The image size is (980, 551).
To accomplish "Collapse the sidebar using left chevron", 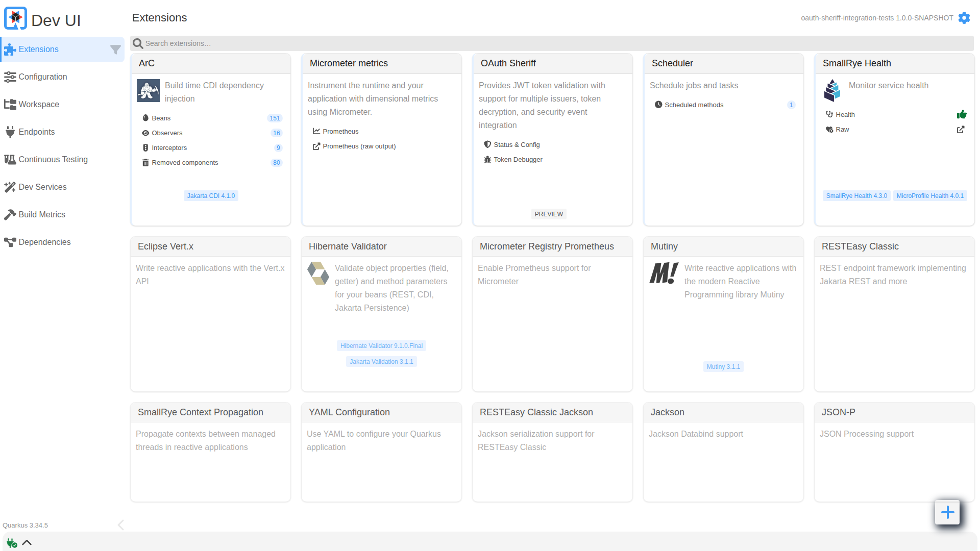I will click(x=121, y=525).
